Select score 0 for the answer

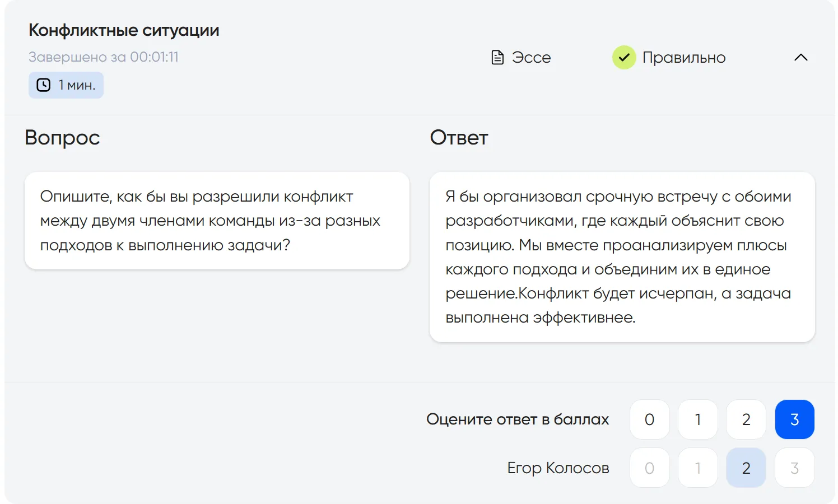pyautogui.click(x=649, y=419)
